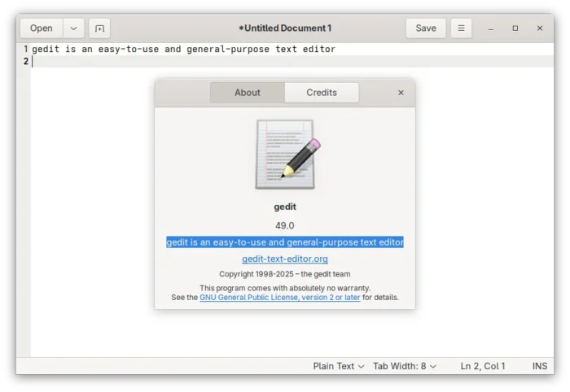The image size is (570, 392).
Task: Toggle the INS insert mode indicator
Action: [x=540, y=366]
